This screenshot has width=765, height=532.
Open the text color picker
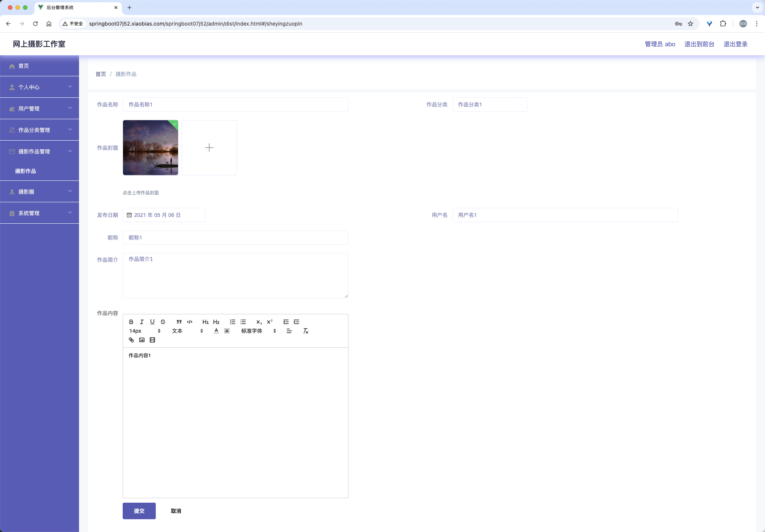(x=216, y=331)
